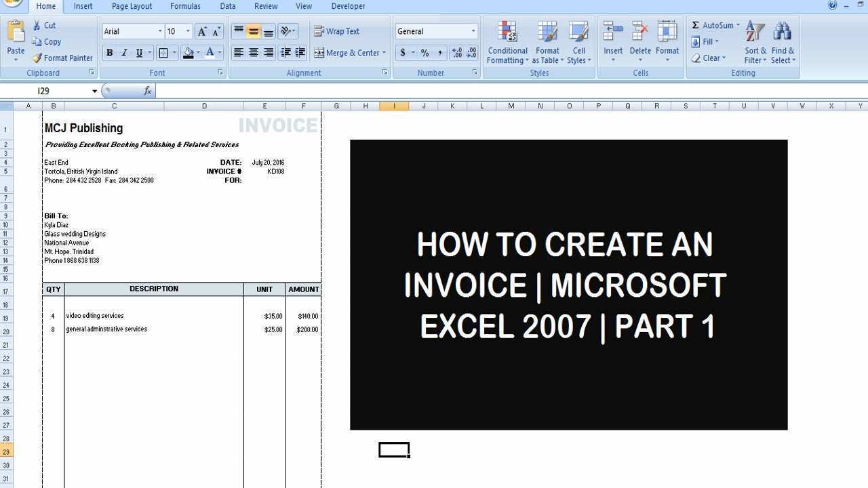
Task: Activate the Format Painter brush
Action: pyautogui.click(x=37, y=58)
